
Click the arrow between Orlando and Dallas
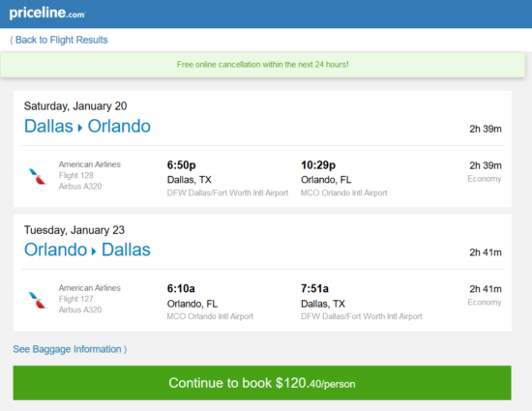coord(94,251)
